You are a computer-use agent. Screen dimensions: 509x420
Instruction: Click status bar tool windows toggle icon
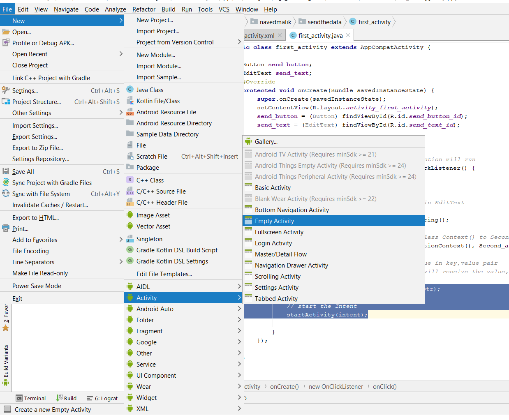coord(7,409)
